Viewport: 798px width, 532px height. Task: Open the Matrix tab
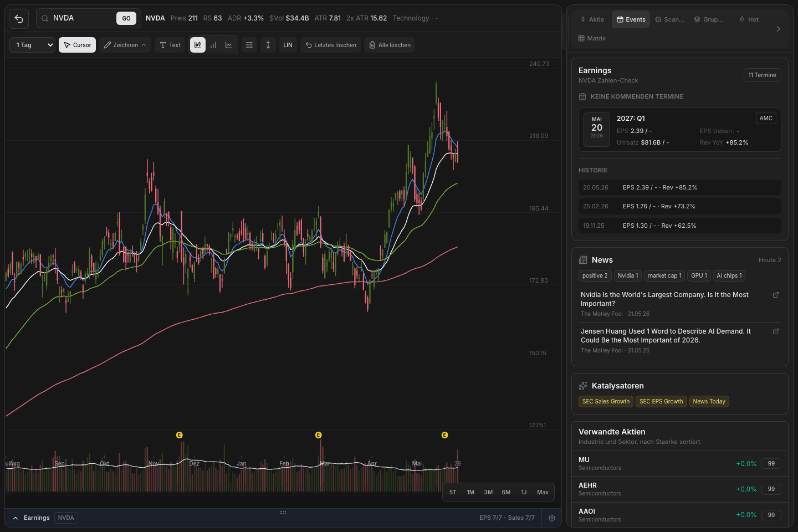coord(592,38)
